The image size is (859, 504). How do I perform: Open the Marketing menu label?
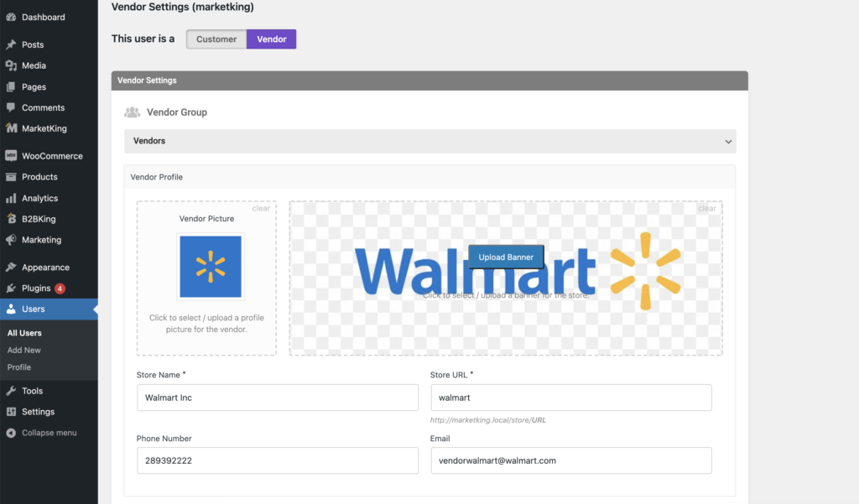pyautogui.click(x=42, y=240)
